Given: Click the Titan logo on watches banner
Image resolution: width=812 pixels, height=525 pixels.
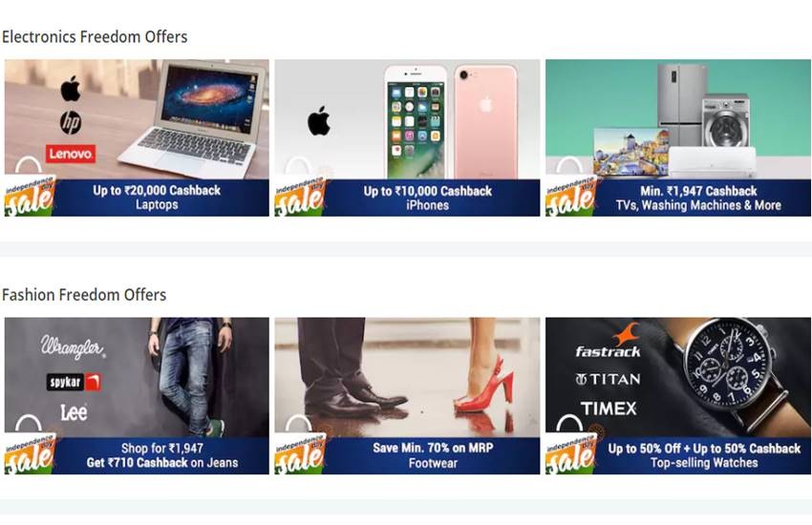Looking at the screenshot, I should click(x=608, y=380).
